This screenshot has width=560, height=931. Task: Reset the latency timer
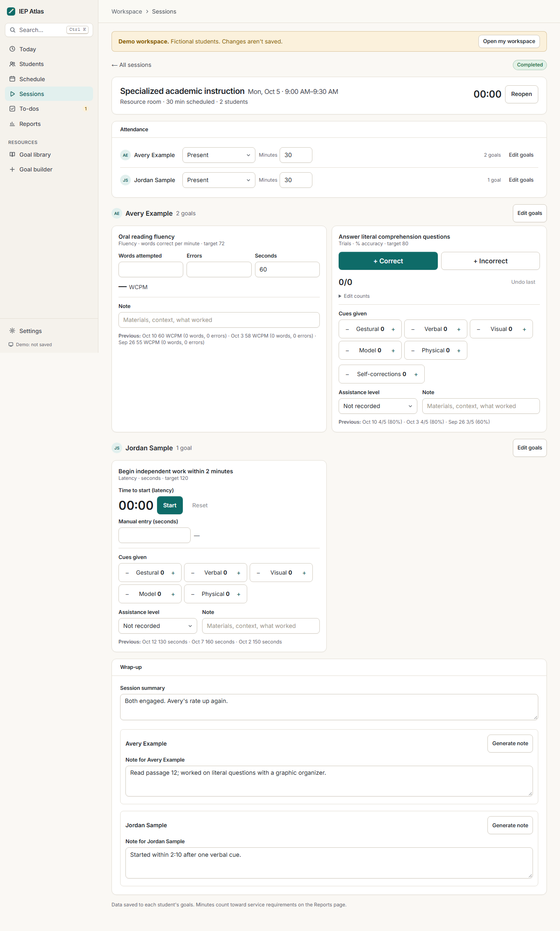[x=200, y=505]
